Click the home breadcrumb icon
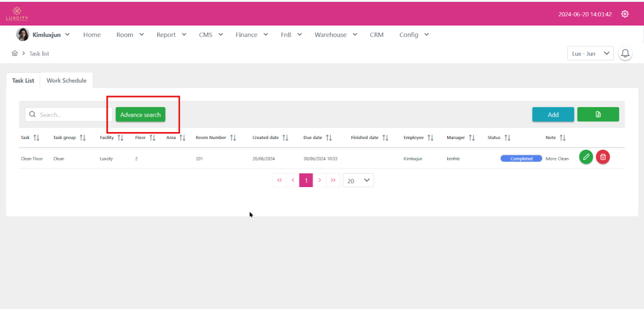This screenshot has width=644, height=309. (14, 53)
